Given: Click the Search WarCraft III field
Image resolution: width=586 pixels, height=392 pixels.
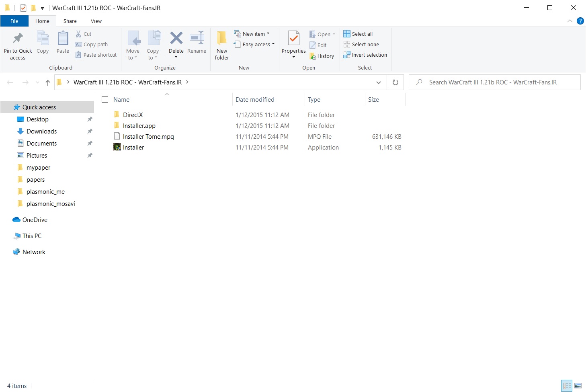Looking at the screenshot, I should click(495, 82).
